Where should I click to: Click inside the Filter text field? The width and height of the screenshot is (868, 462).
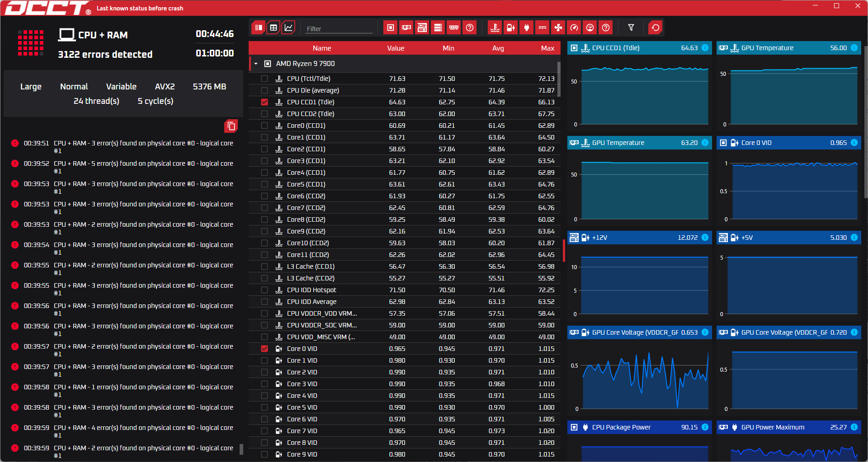[339, 28]
